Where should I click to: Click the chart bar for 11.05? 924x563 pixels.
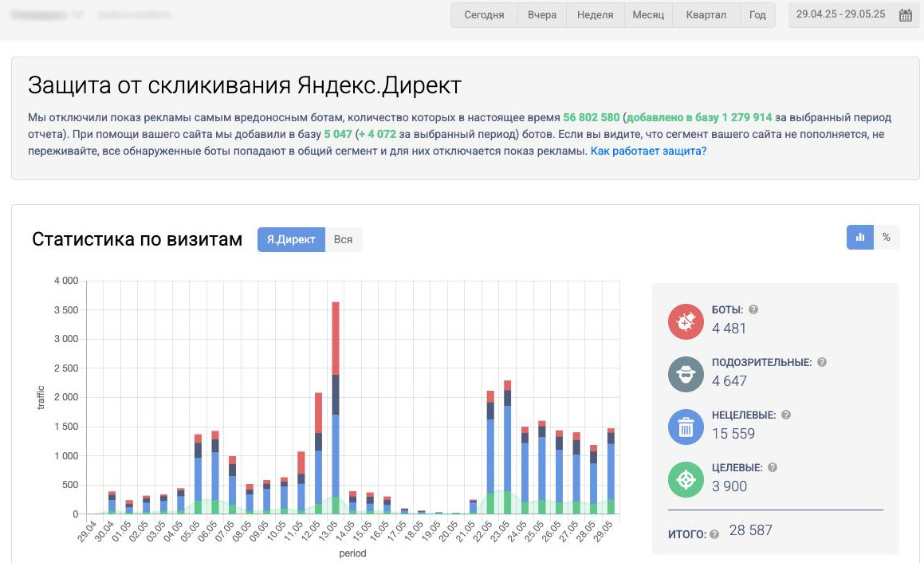[301, 482]
